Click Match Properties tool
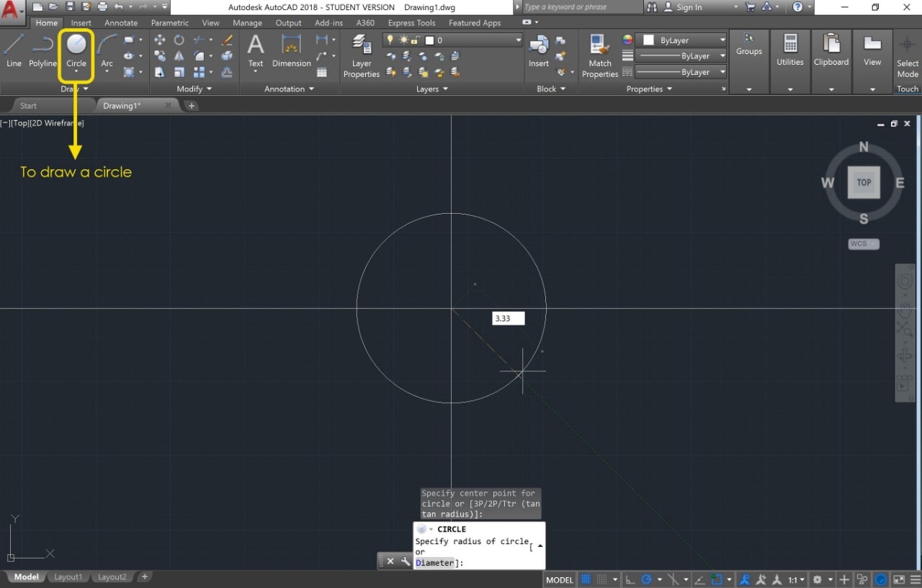Viewport: 922px width, 588px height. pos(600,55)
